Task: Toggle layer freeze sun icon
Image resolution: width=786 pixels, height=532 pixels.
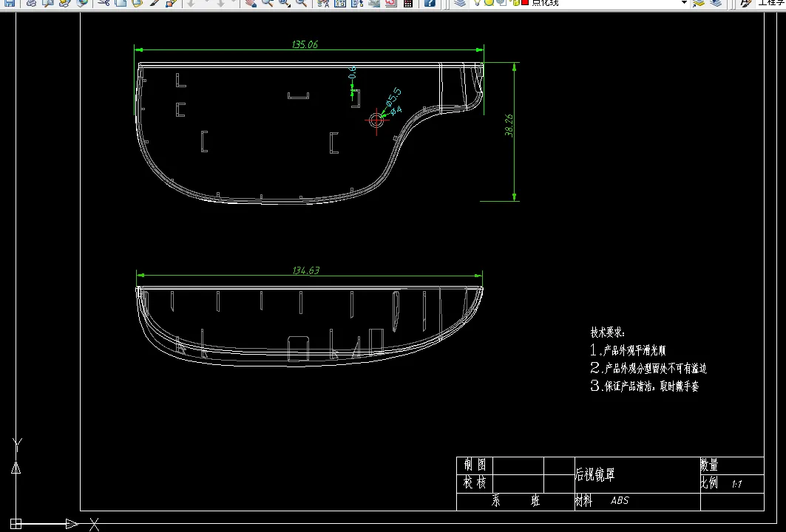Action: (x=489, y=2)
